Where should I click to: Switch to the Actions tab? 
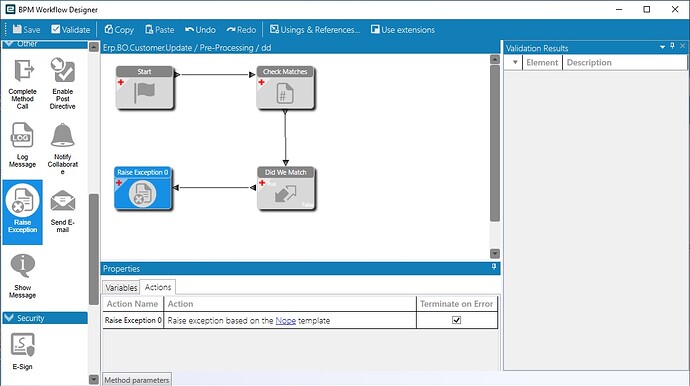click(x=158, y=287)
